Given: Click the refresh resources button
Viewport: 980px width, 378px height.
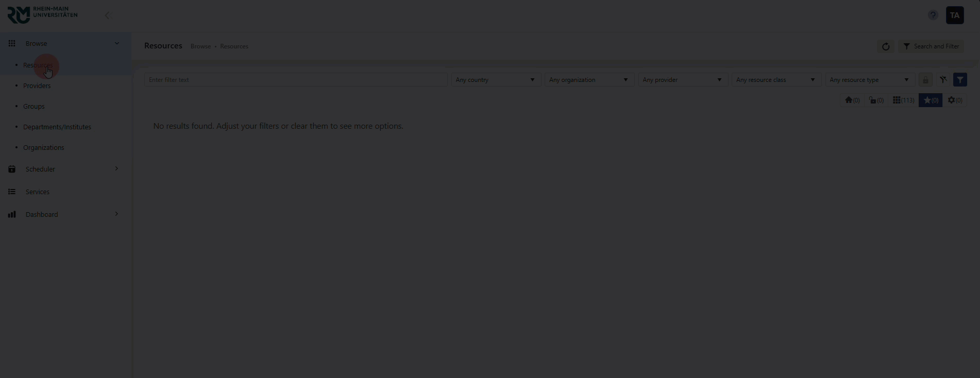Looking at the screenshot, I should coord(886,46).
